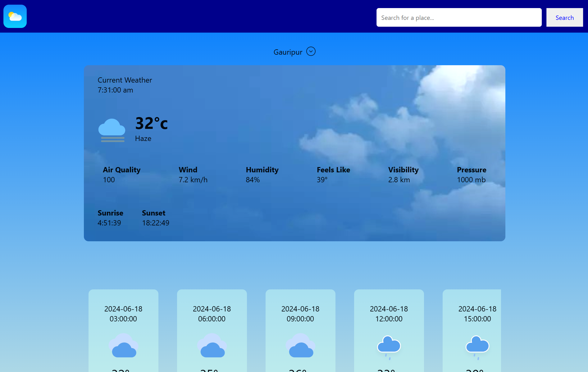Screen dimensions: 588x372
Task: Click the 15:00:00 forecast time text
Action: point(477,319)
